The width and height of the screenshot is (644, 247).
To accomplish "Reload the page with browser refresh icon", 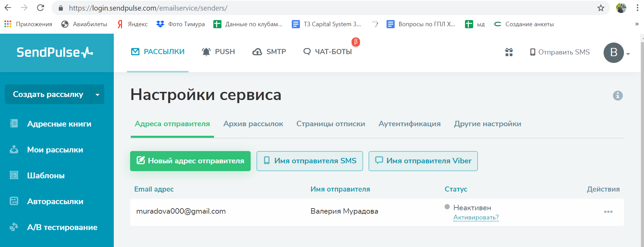I will tap(40, 8).
